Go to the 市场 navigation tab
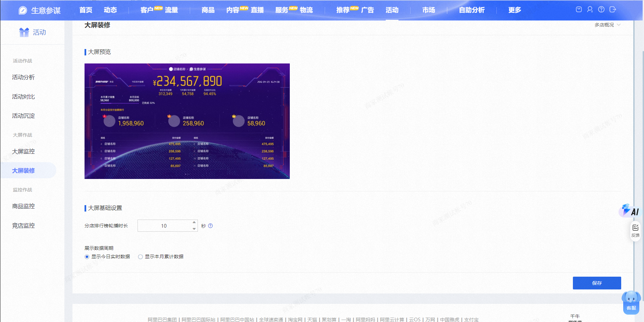The width and height of the screenshot is (644, 322). pyautogui.click(x=429, y=10)
